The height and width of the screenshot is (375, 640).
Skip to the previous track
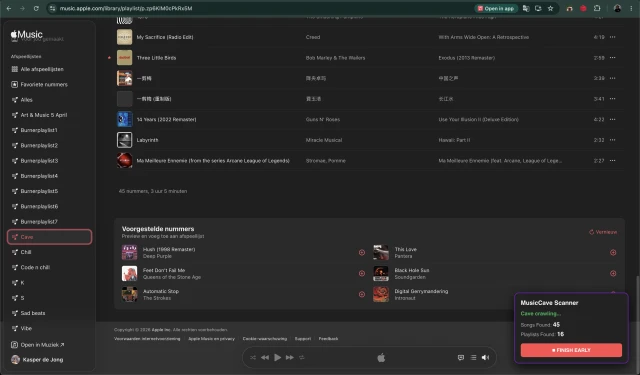[265, 357]
